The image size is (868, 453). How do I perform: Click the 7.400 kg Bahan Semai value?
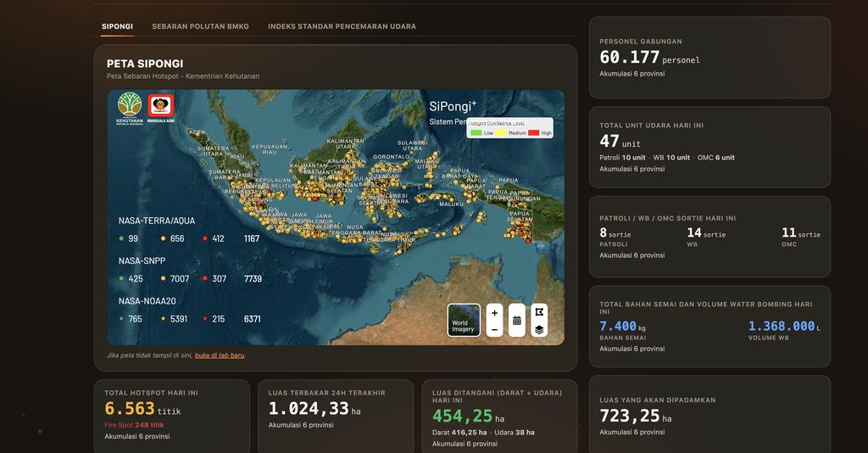point(623,327)
